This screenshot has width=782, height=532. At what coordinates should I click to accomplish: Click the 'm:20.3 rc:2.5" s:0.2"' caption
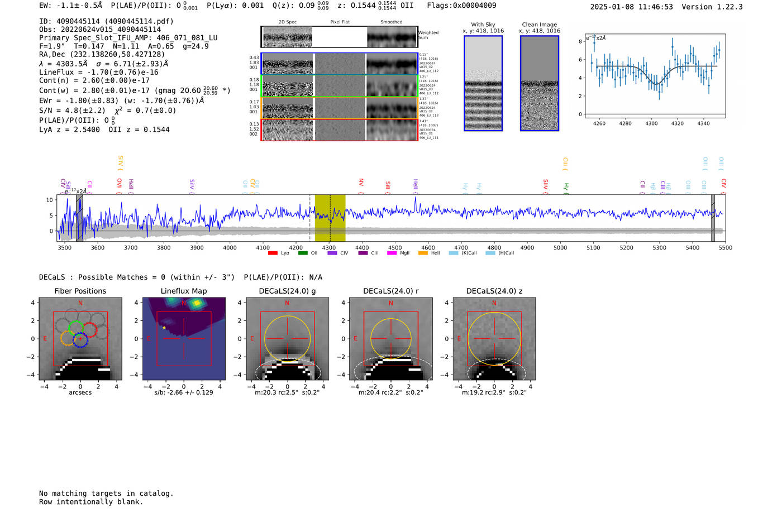click(287, 392)
